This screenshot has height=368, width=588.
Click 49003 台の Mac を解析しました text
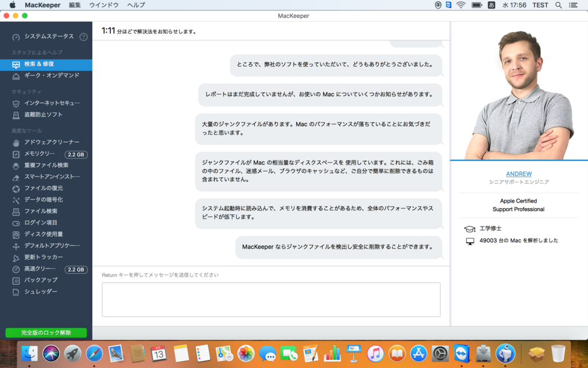[x=519, y=241]
